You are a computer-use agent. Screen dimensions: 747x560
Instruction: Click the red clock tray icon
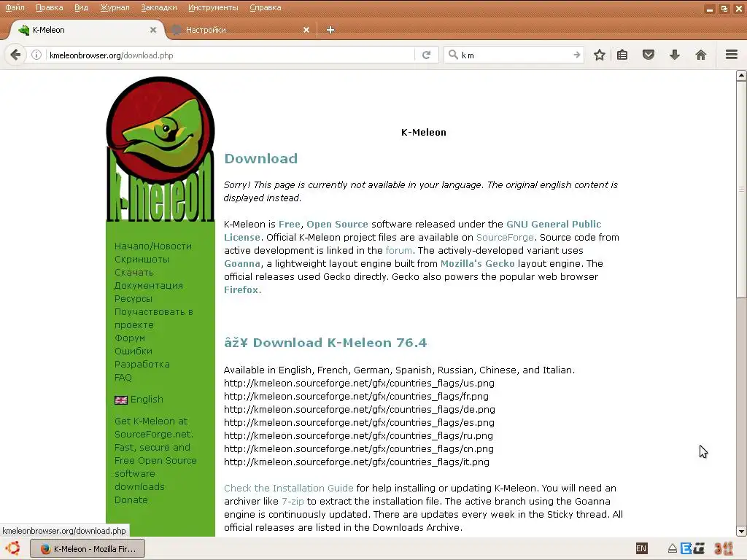tap(724, 548)
